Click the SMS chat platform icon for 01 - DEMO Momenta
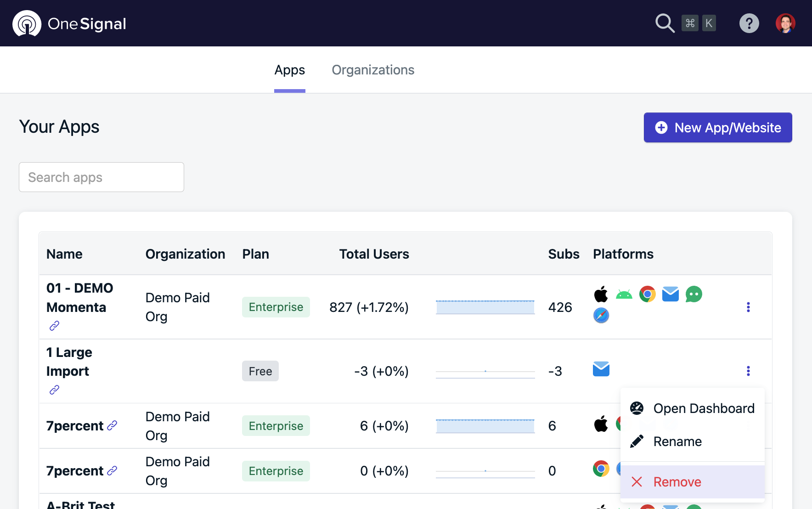 coord(694,294)
